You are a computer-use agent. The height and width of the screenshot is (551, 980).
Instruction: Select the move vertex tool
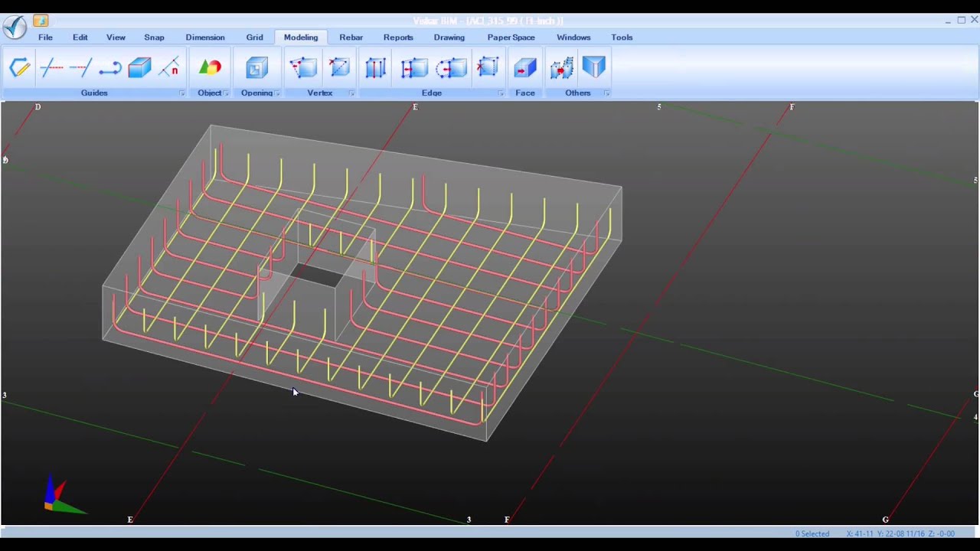coord(303,68)
